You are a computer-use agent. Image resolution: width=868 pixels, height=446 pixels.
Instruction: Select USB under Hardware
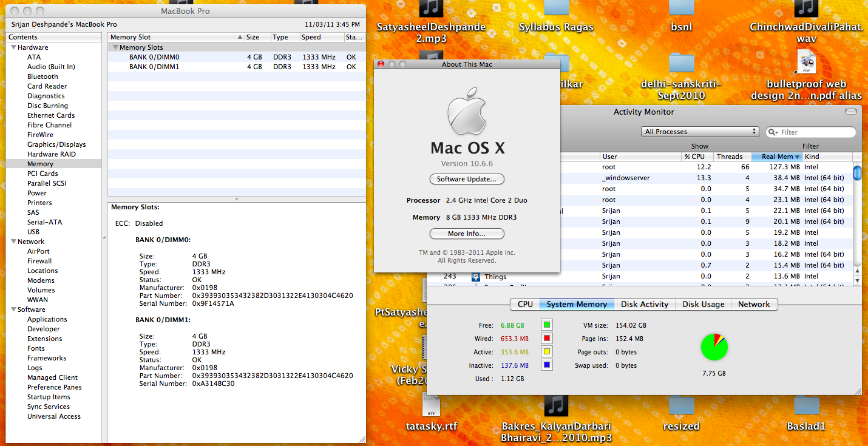click(x=33, y=232)
